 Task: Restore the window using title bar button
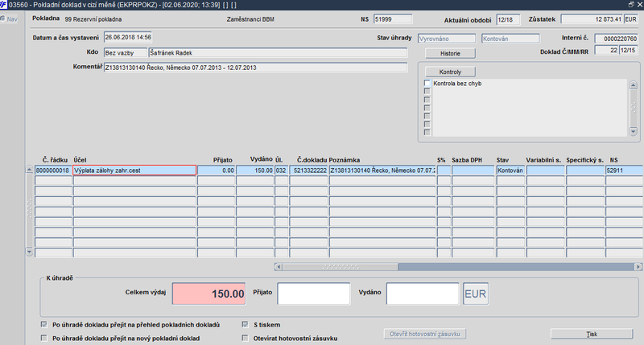pos(631,5)
